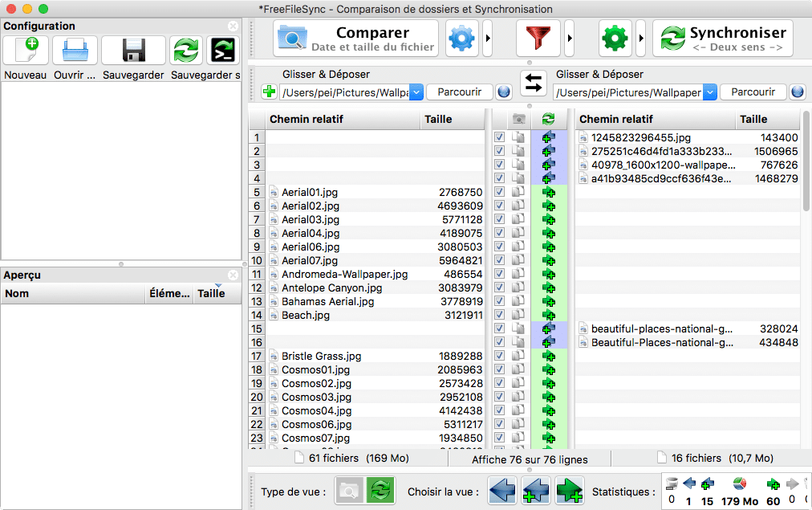Switch to action view type icon
812x510 pixels.
380,491
